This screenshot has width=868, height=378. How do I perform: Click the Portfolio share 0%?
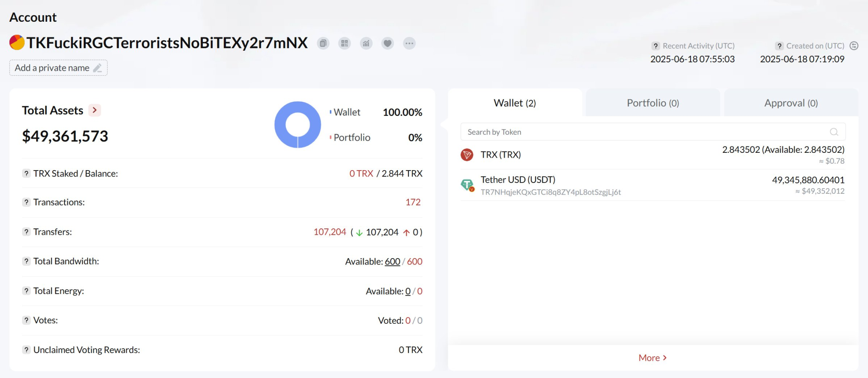415,138
